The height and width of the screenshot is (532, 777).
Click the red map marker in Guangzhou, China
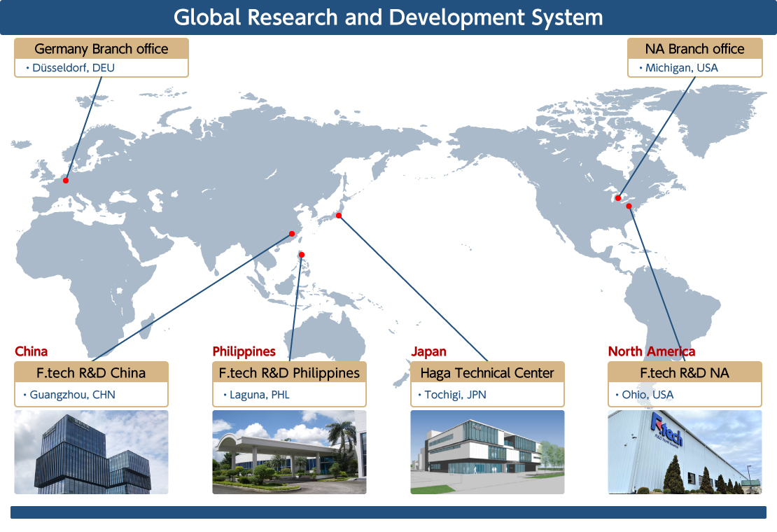click(x=292, y=234)
